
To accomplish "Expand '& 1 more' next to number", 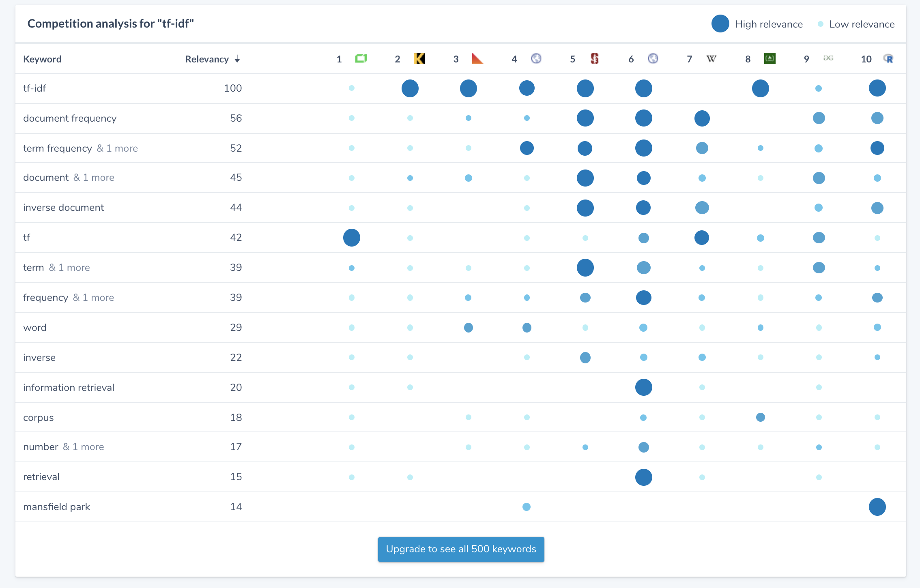I will 84,447.
